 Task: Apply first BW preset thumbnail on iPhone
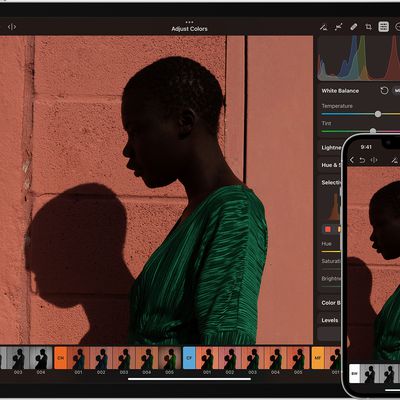[x=370, y=373]
